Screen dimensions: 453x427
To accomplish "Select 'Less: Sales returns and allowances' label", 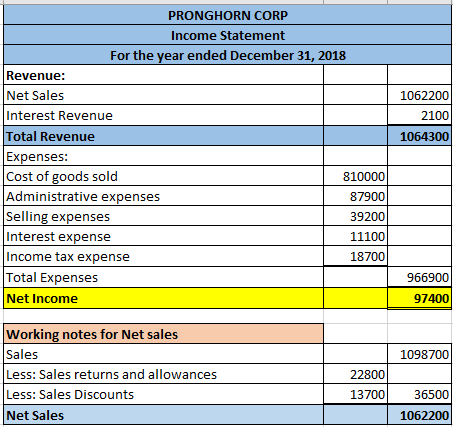I will pyautogui.click(x=163, y=374).
